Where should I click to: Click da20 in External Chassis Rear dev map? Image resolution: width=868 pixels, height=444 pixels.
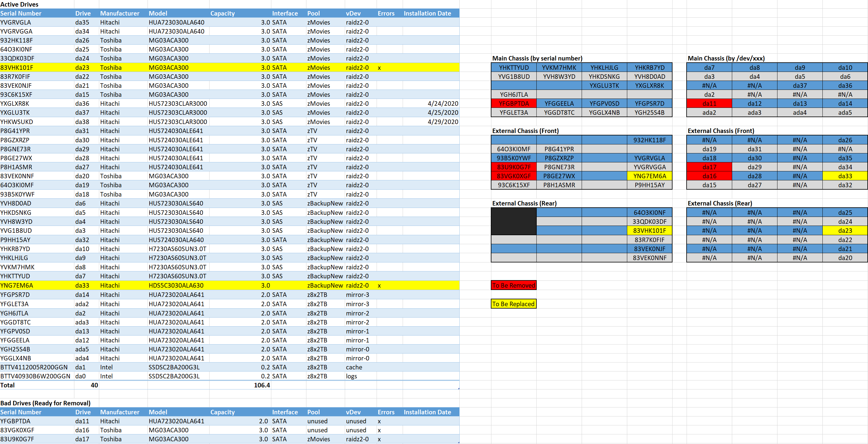(845, 258)
